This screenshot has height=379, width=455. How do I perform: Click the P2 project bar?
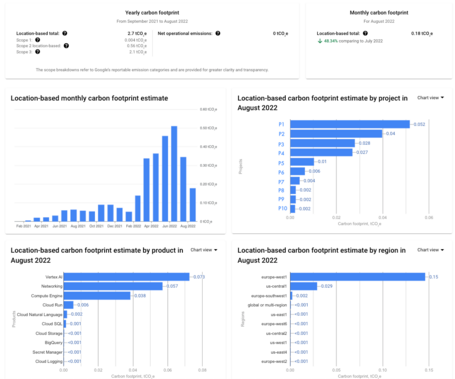tap(336, 134)
